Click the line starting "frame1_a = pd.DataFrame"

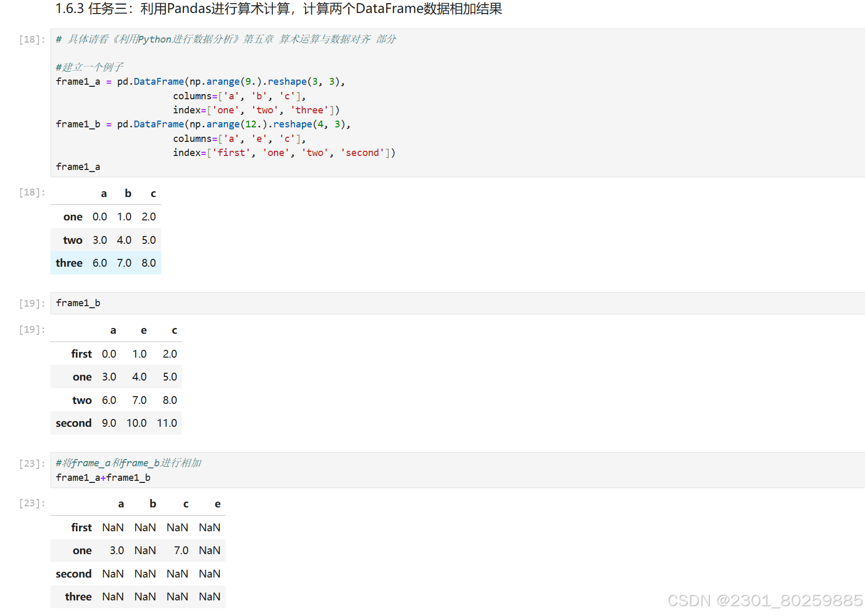(x=201, y=82)
